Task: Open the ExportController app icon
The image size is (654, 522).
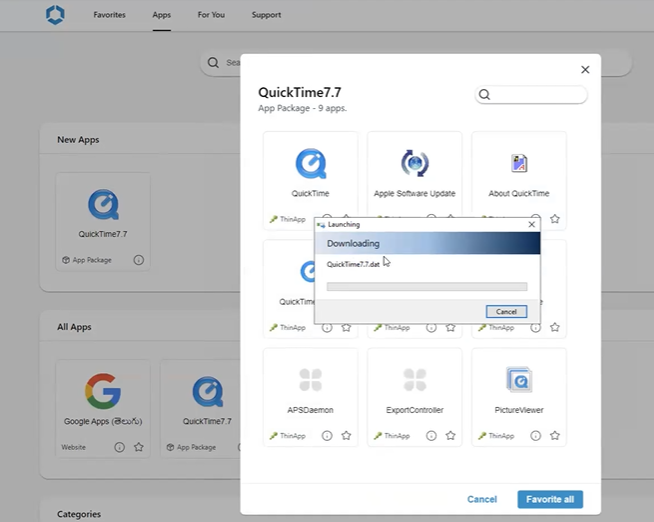Action: tap(415, 380)
